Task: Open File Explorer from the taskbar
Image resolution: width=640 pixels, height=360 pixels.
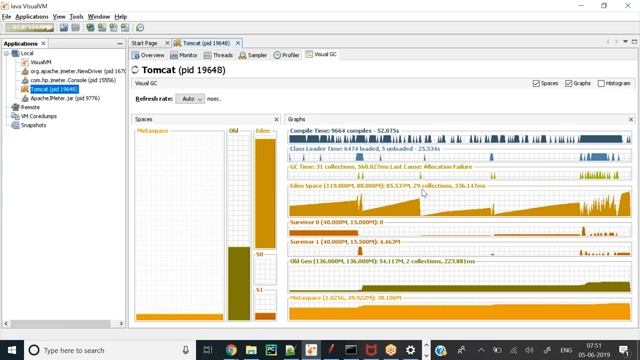Action: pyautogui.click(x=251, y=350)
